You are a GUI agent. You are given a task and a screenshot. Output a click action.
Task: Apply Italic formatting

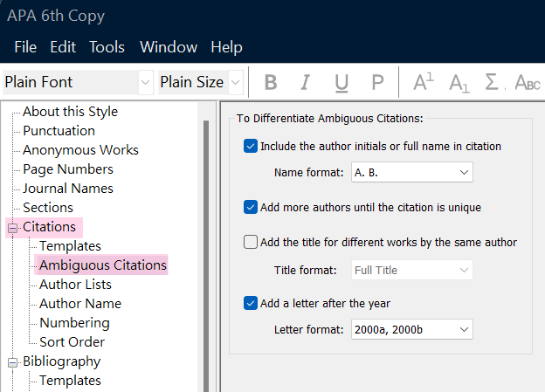(x=306, y=82)
